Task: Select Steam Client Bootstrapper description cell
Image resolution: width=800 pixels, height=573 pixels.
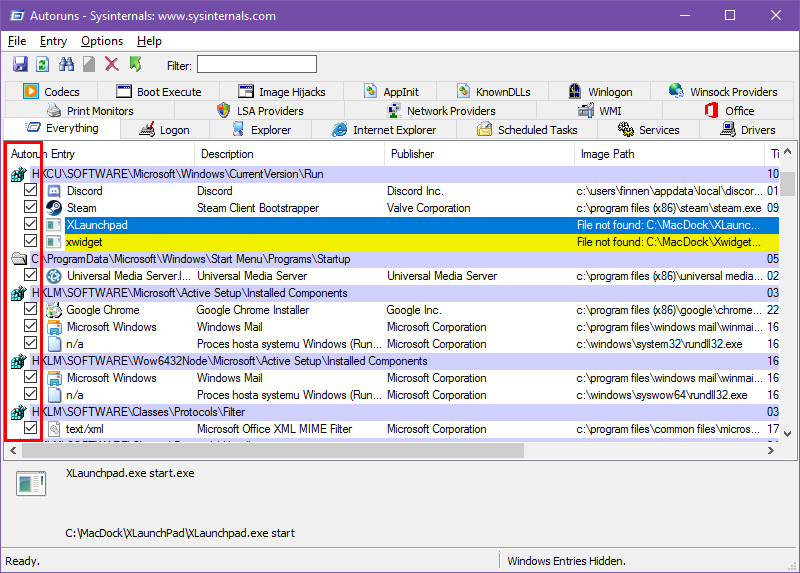Action: click(258, 208)
